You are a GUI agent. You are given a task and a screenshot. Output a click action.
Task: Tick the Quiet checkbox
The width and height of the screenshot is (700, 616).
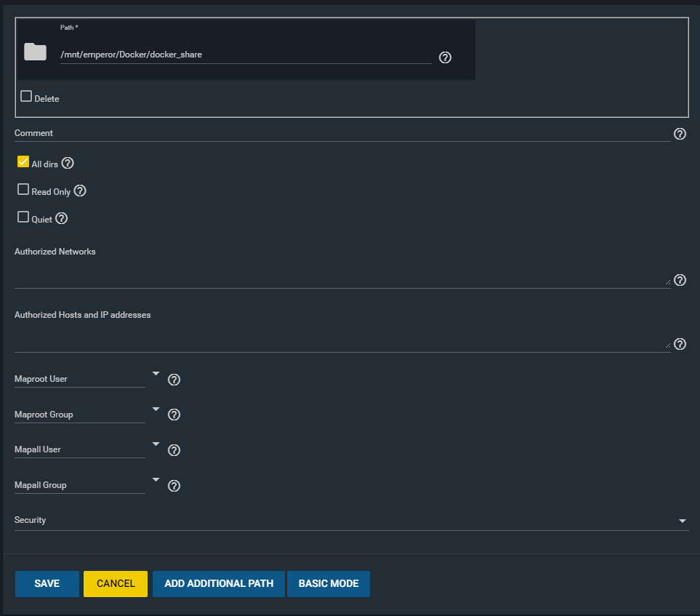point(23,217)
